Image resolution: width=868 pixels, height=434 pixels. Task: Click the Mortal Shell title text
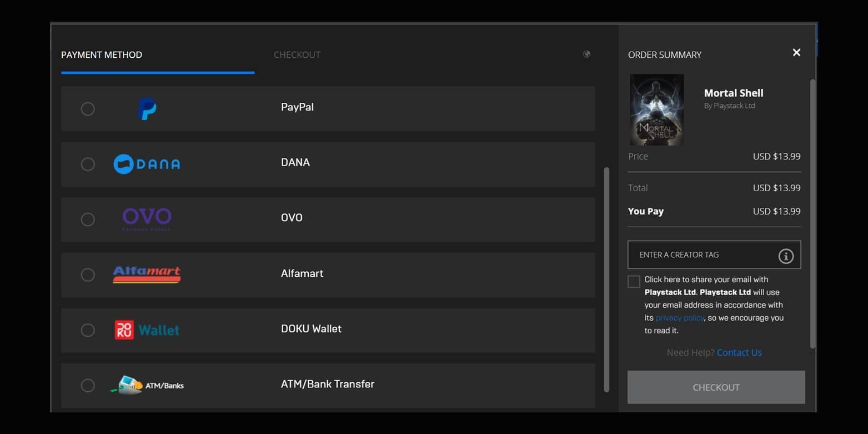tap(734, 93)
